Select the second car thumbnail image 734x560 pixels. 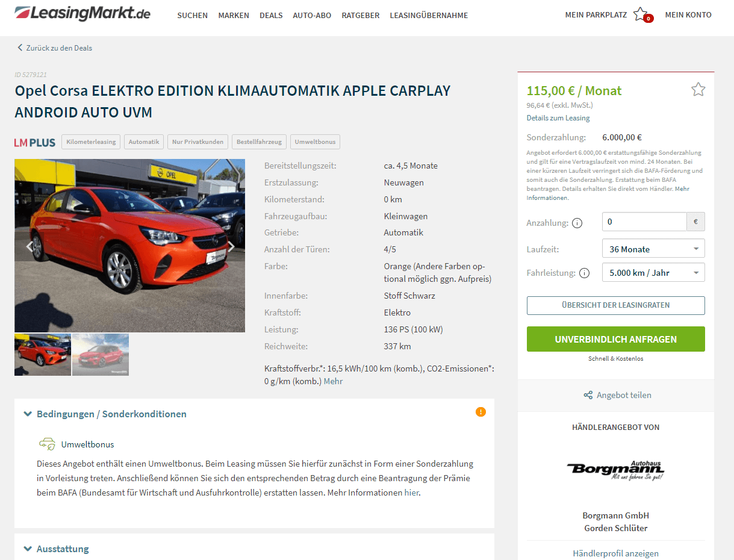(x=101, y=355)
